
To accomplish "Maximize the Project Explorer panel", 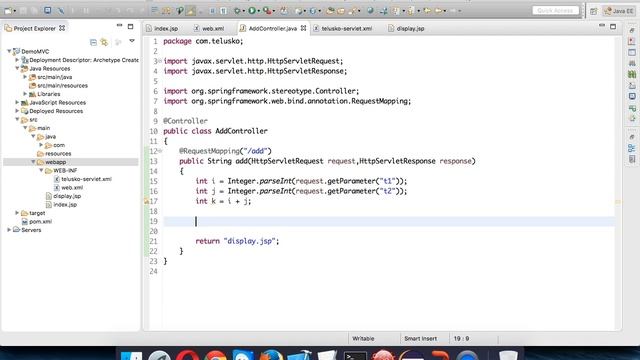I will (x=130, y=27).
